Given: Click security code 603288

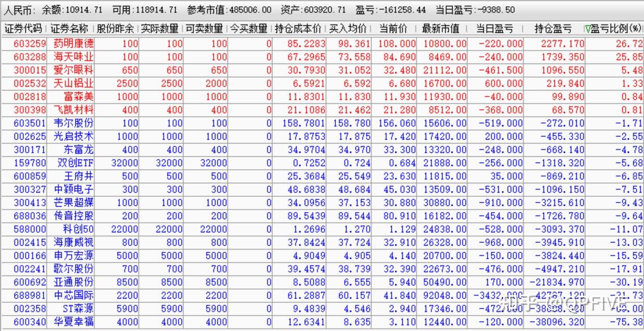Looking at the screenshot, I should [30, 57].
